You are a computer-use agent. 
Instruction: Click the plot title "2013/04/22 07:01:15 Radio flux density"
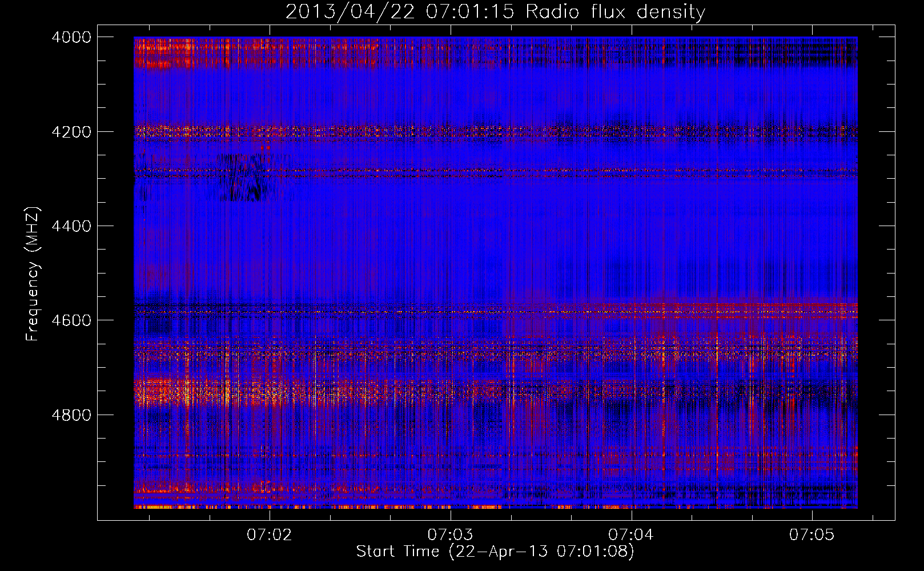[495, 12]
